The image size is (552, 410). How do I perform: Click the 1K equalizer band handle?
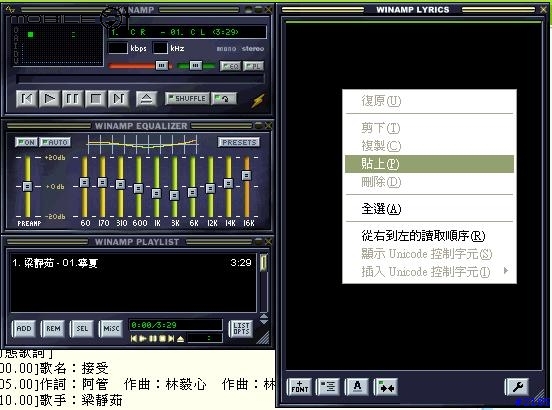tap(156, 193)
